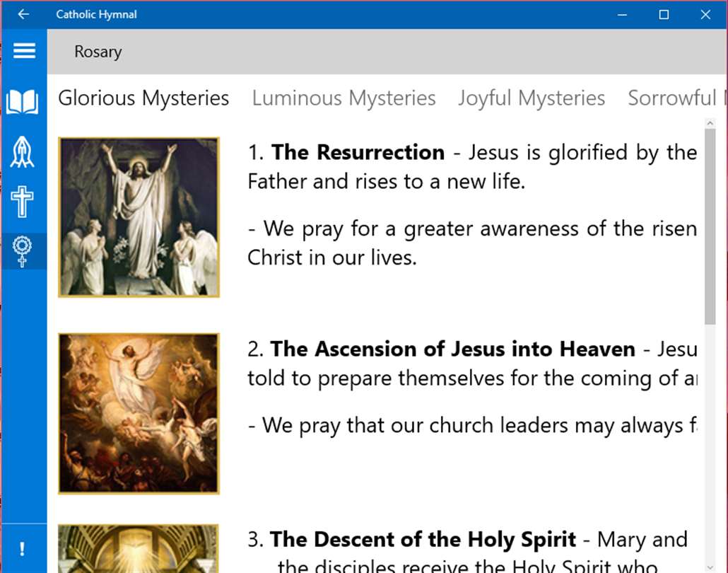Image resolution: width=728 pixels, height=573 pixels.
Task: Open the hymn book section
Action: tap(23, 102)
